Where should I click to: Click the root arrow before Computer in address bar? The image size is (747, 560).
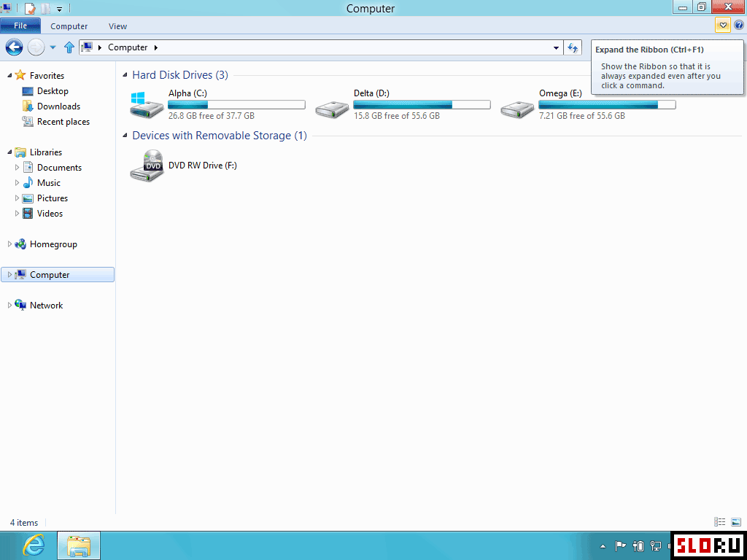pyautogui.click(x=99, y=47)
